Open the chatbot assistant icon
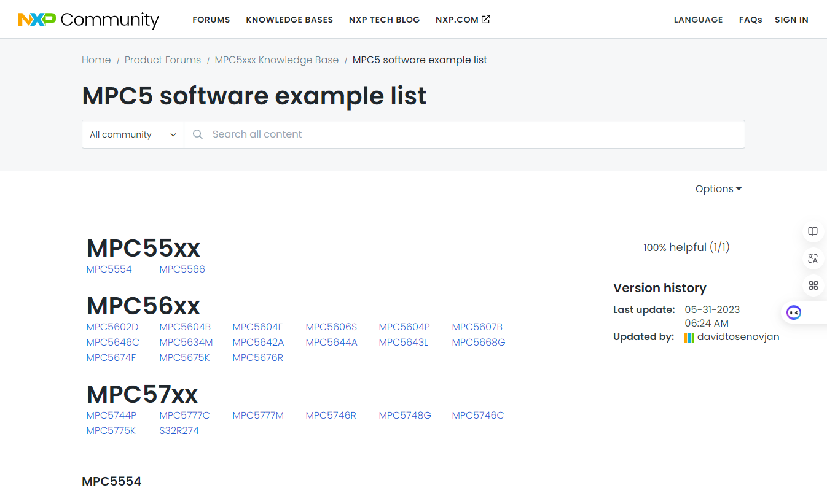Viewport: 827px width, 504px height. (x=794, y=312)
